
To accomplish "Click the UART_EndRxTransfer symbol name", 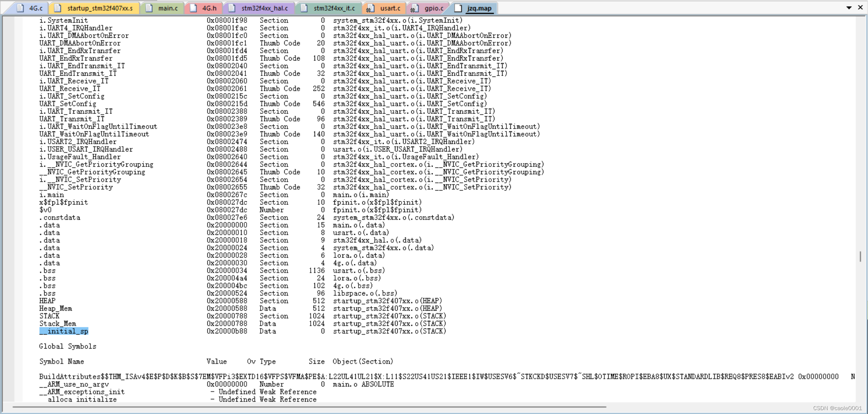I will (76, 58).
